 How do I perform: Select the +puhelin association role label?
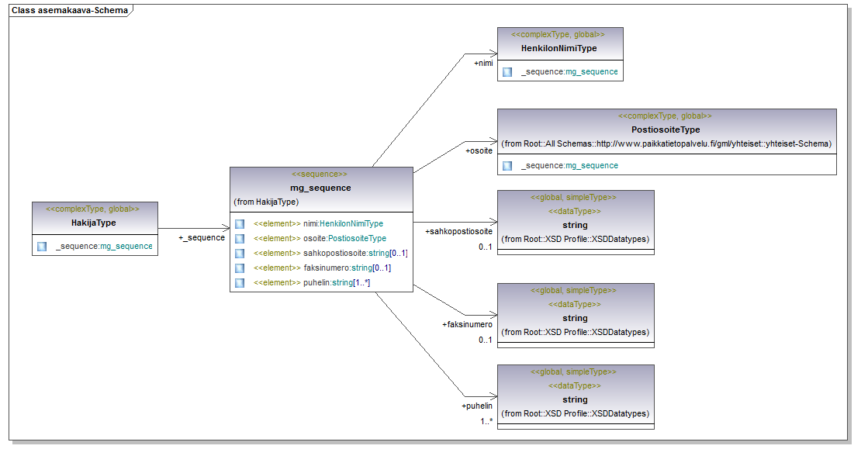point(477,406)
